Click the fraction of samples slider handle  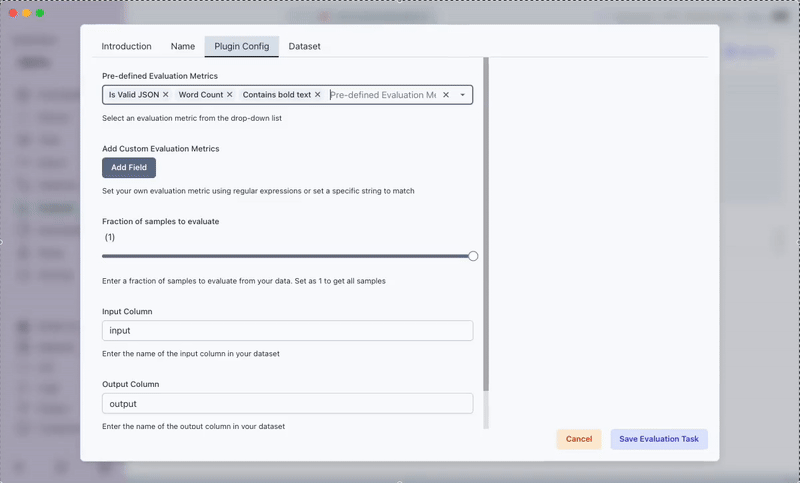coord(473,256)
